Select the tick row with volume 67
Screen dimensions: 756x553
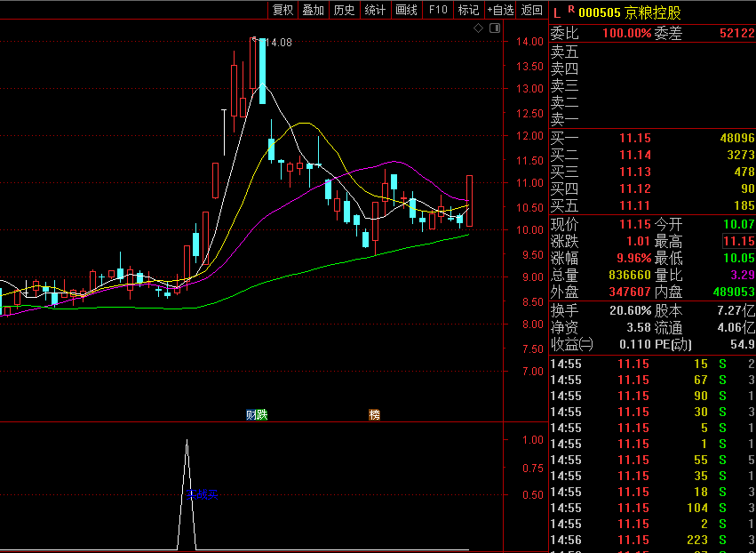pyautogui.click(x=652, y=380)
